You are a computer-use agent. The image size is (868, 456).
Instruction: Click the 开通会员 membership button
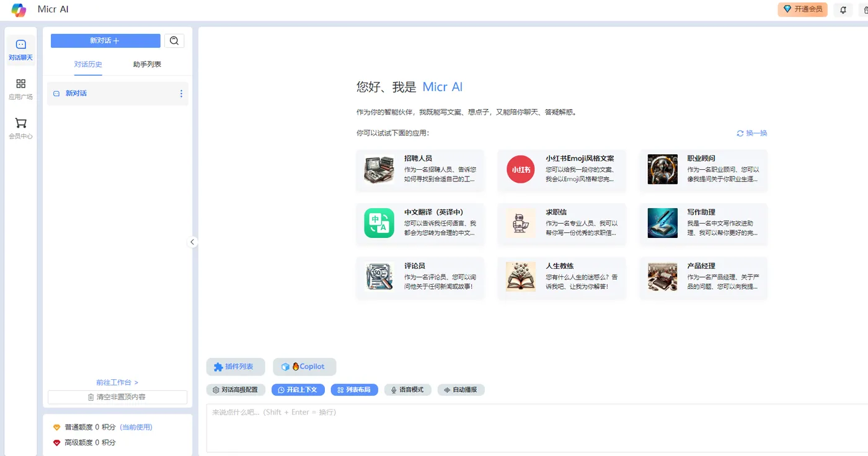(802, 9)
